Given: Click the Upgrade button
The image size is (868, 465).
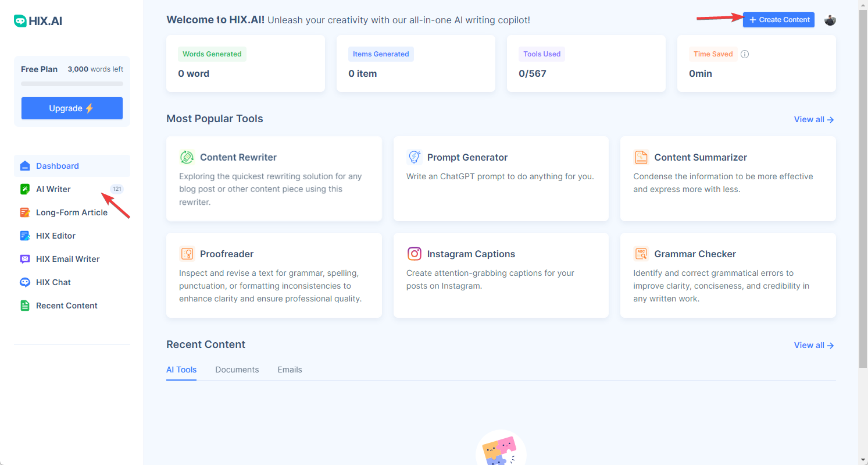Looking at the screenshot, I should (x=72, y=108).
